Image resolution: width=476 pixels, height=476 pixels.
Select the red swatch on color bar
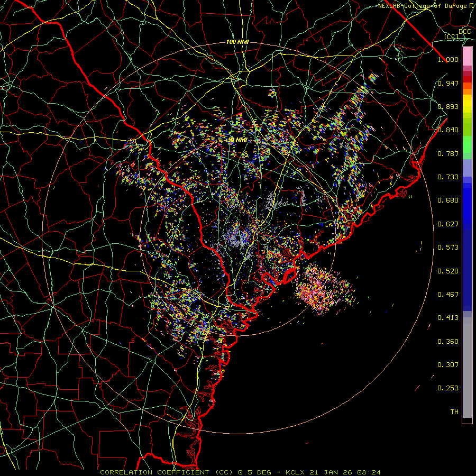[x=467, y=79]
